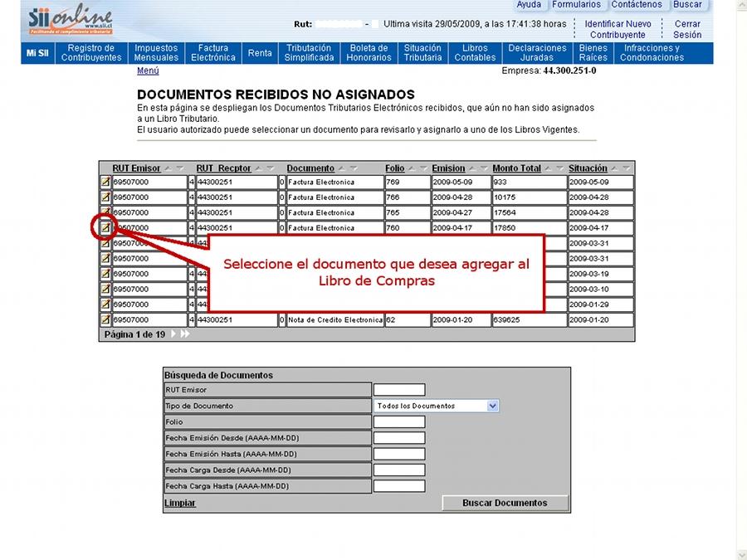
Task: Open edit icon for row dated 2009-03-19
Action: [105, 274]
